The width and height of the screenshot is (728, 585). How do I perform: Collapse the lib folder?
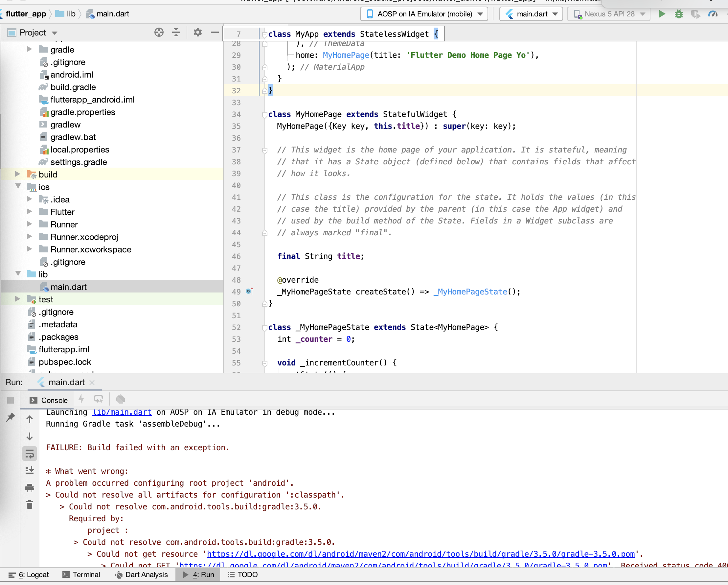18,273
